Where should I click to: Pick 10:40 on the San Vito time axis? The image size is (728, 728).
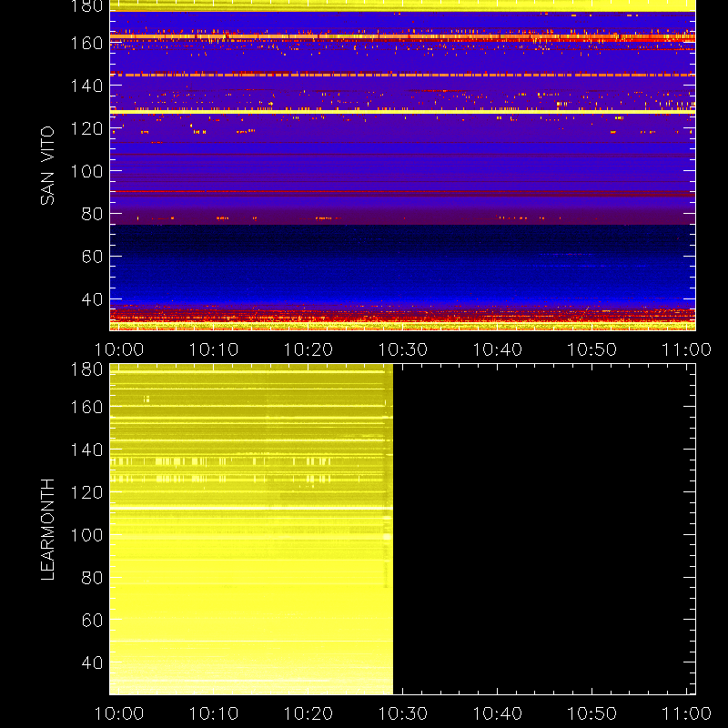[x=497, y=349]
